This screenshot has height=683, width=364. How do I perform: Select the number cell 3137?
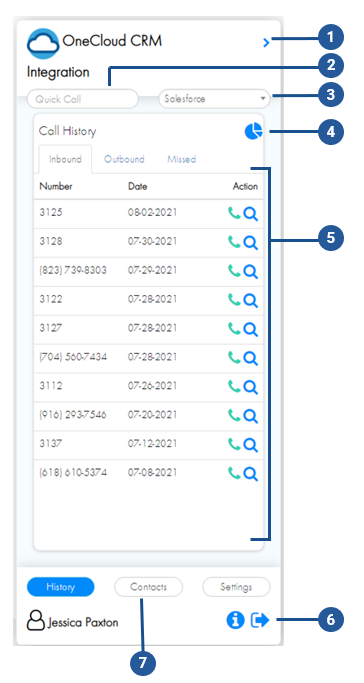coord(51,443)
